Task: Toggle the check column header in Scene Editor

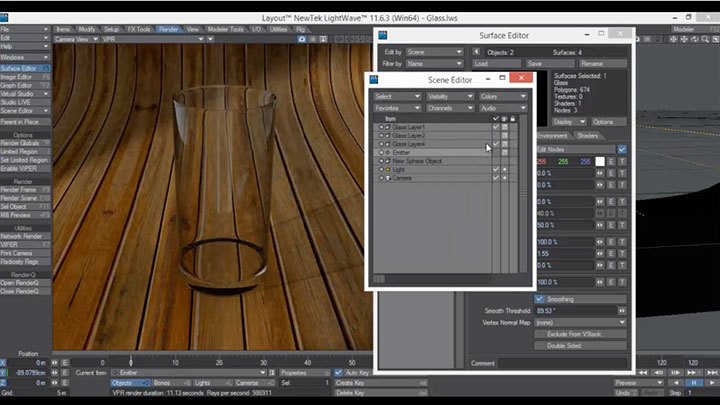Action: [495, 119]
